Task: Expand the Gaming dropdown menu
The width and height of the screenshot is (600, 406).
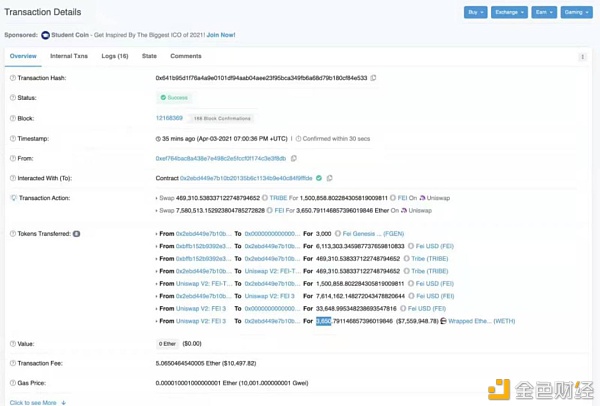Action: pos(577,12)
